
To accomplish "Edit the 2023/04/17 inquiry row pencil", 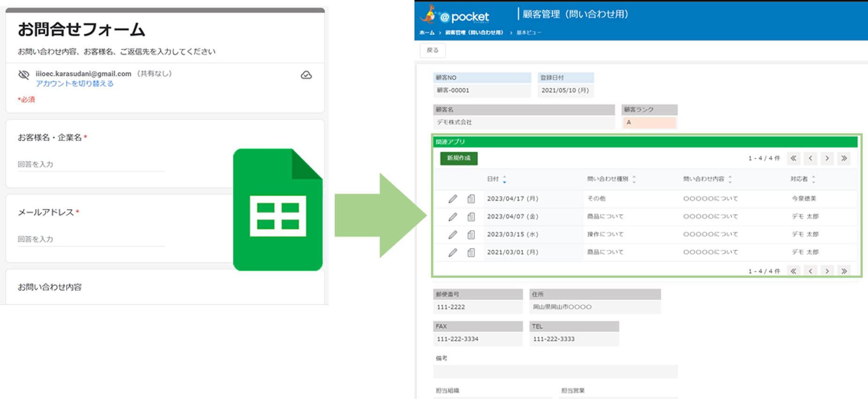I will point(452,199).
